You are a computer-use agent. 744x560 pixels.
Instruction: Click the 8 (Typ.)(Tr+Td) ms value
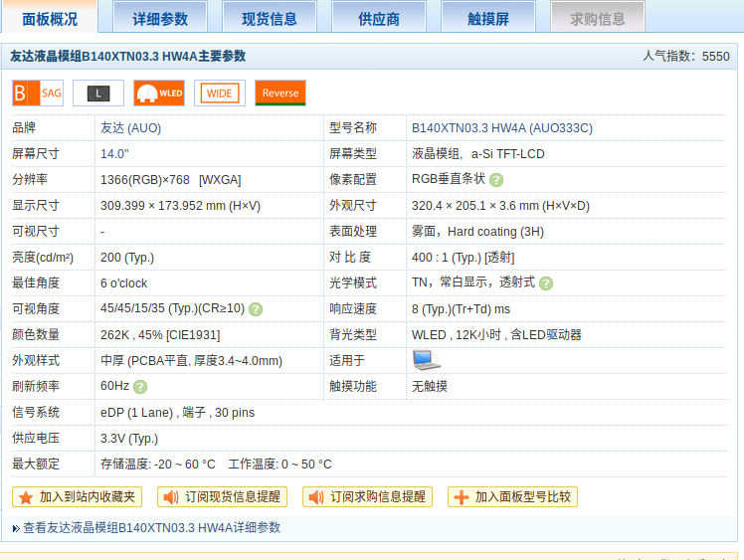click(461, 309)
